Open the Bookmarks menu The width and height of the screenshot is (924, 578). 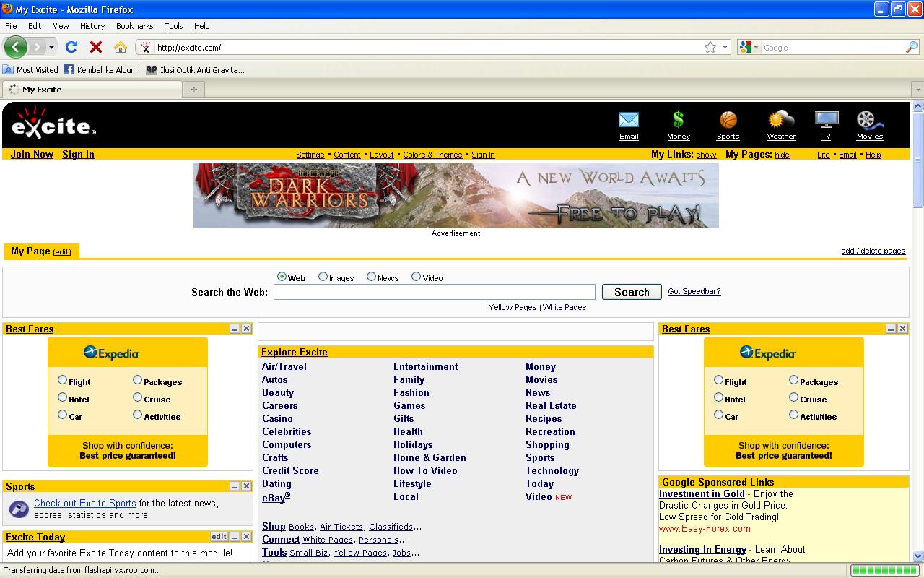134,26
